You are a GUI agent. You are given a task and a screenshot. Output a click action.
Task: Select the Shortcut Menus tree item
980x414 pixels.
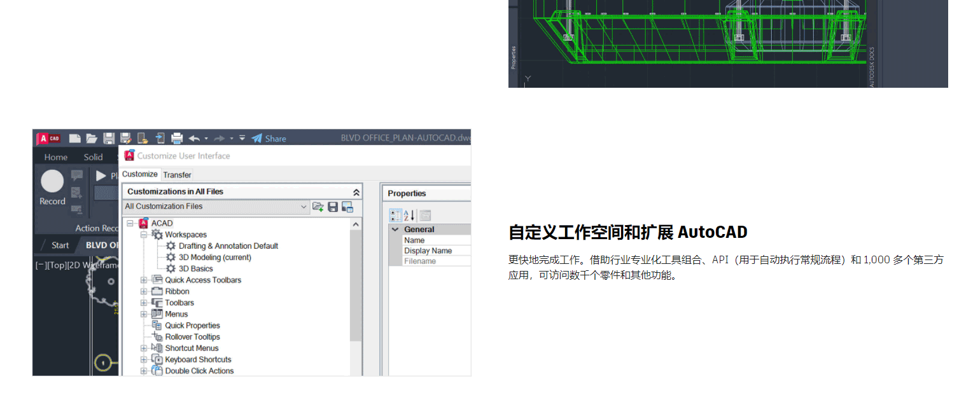tap(192, 348)
